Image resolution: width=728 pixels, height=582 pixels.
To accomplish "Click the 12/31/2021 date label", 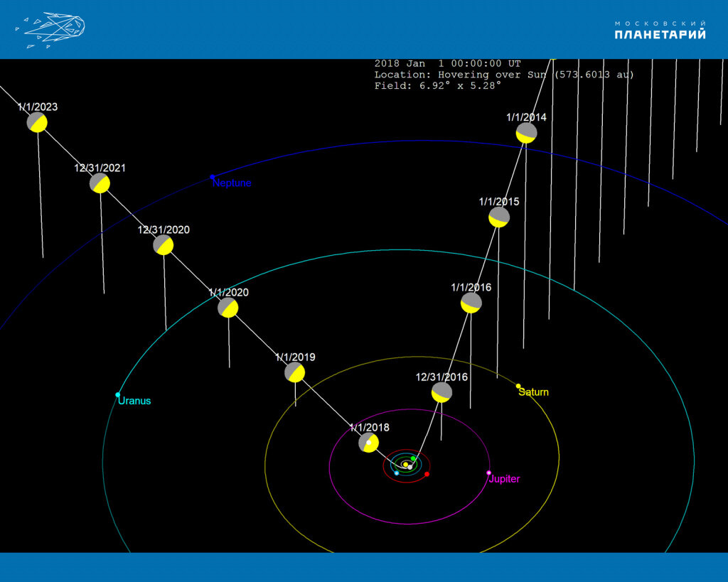I will 100,168.
